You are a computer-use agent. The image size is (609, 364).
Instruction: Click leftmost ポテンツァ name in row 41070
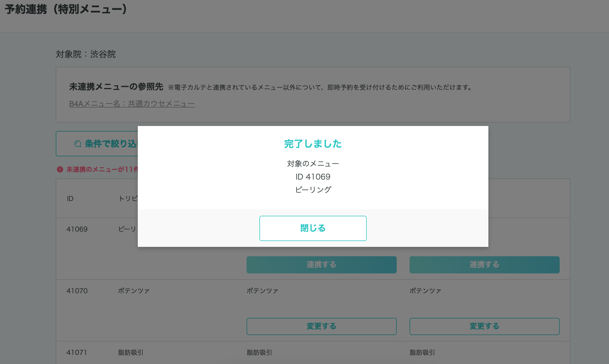(134, 291)
